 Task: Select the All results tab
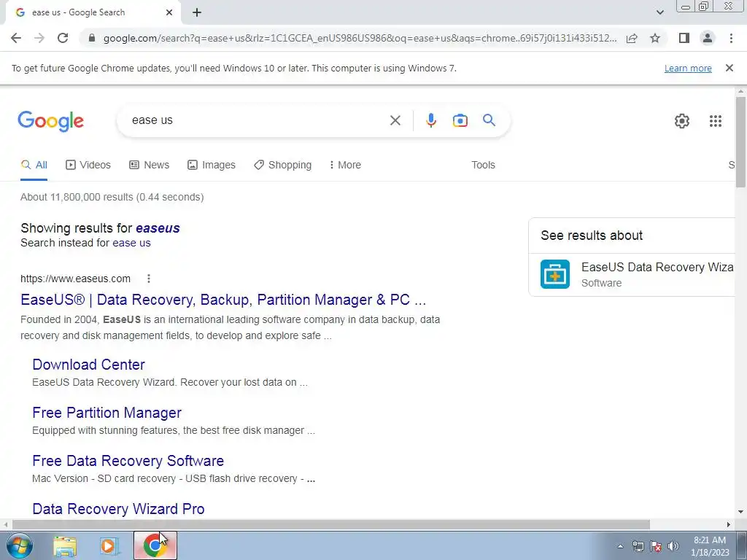pyautogui.click(x=34, y=166)
